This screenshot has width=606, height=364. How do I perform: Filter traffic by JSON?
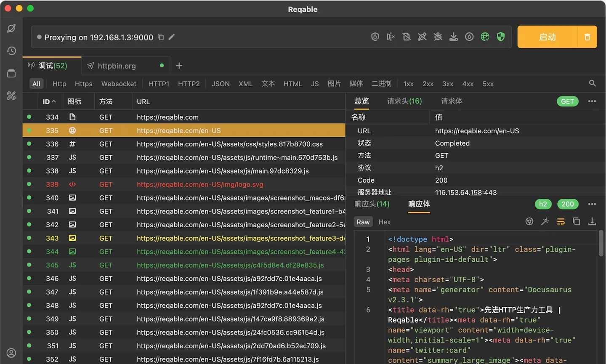pyautogui.click(x=221, y=84)
